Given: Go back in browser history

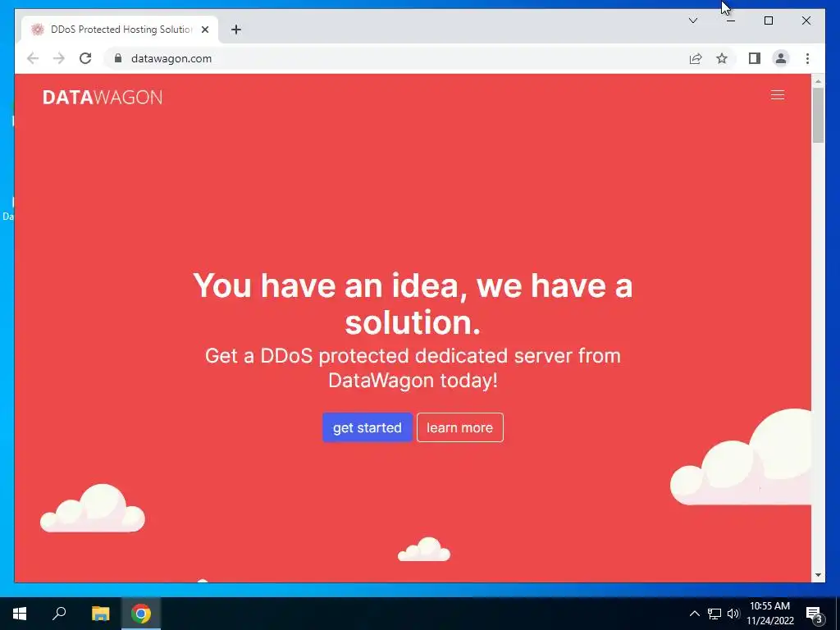Looking at the screenshot, I should 33,58.
